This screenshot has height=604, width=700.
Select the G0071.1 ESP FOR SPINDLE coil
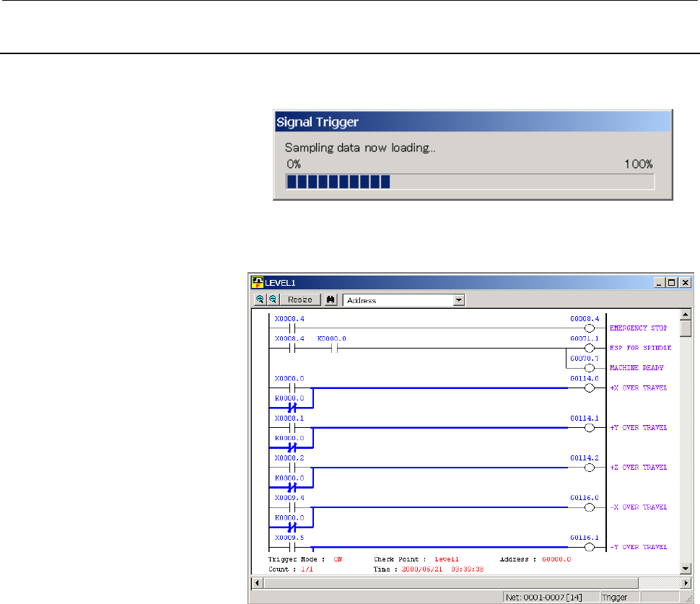pyautogui.click(x=589, y=347)
